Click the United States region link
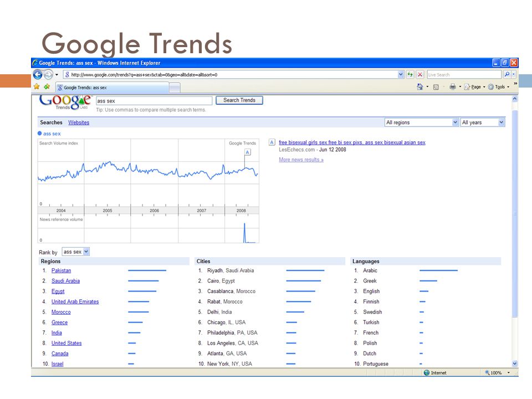Screen dimensions: 532x399 click(66, 343)
